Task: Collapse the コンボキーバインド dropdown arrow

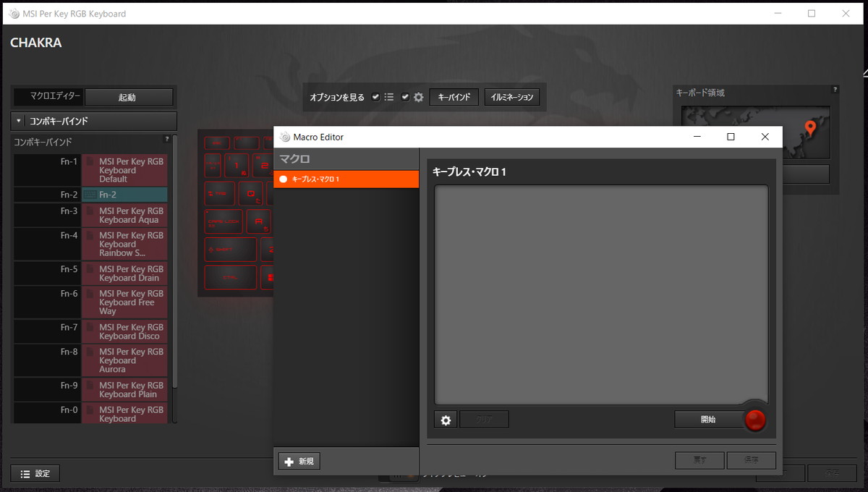Action: (x=19, y=121)
